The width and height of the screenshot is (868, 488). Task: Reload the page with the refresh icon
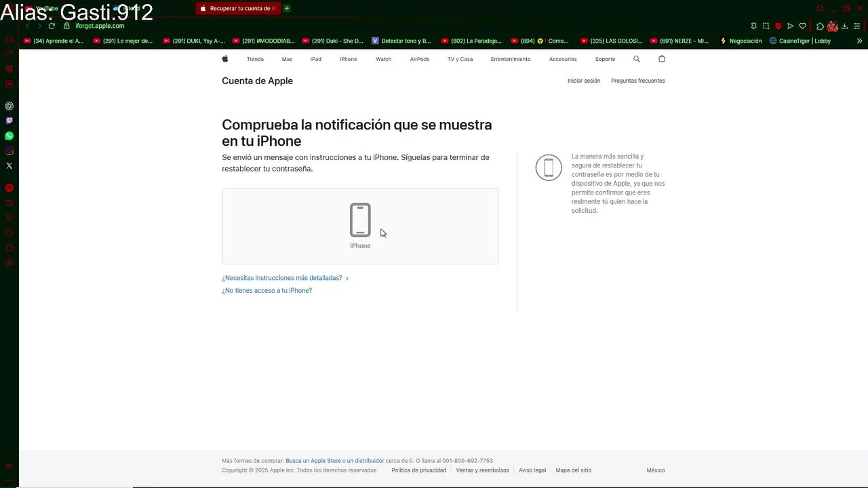coord(52,26)
